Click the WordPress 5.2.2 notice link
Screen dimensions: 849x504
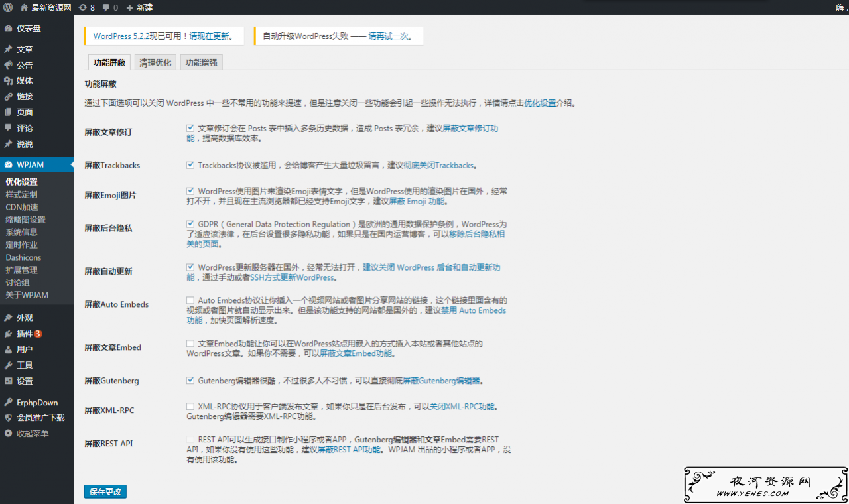pyautogui.click(x=121, y=36)
